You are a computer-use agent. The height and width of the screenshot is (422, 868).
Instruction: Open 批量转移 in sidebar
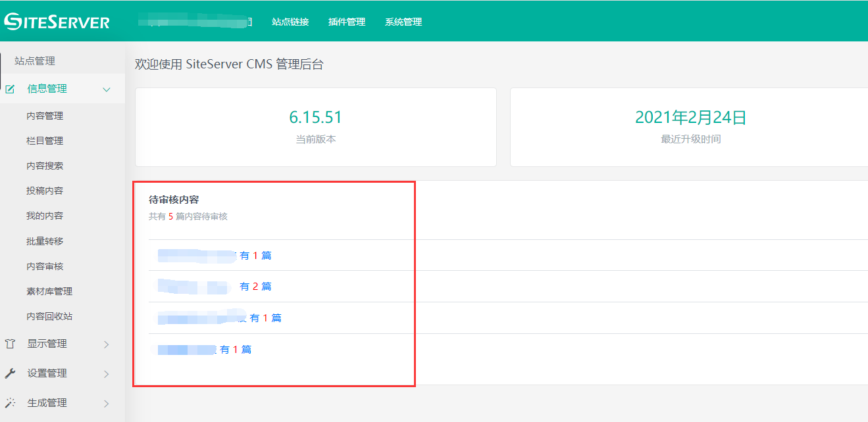coord(45,241)
